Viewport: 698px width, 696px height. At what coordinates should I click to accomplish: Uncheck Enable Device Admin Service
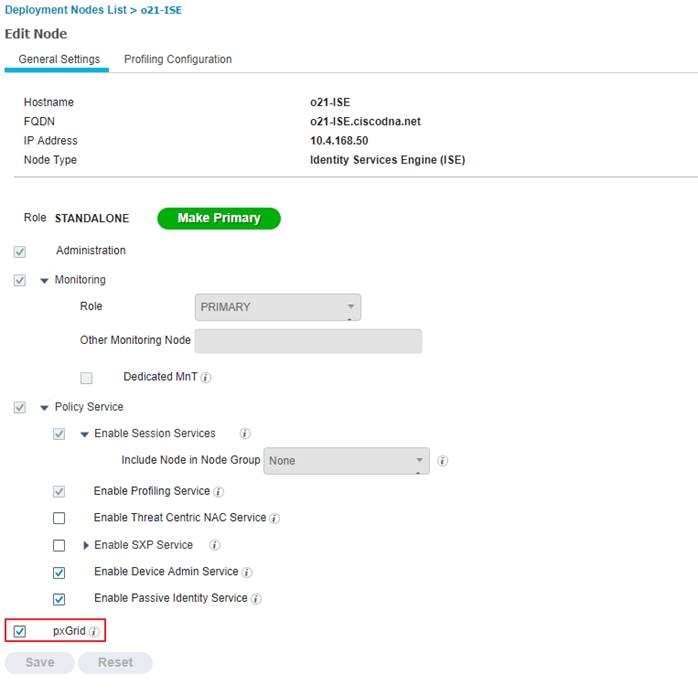pyautogui.click(x=59, y=573)
